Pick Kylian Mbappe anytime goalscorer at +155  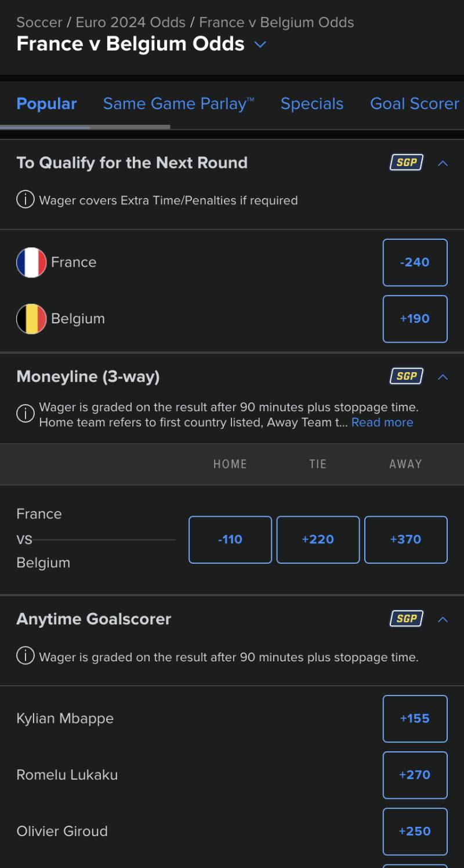pos(415,718)
